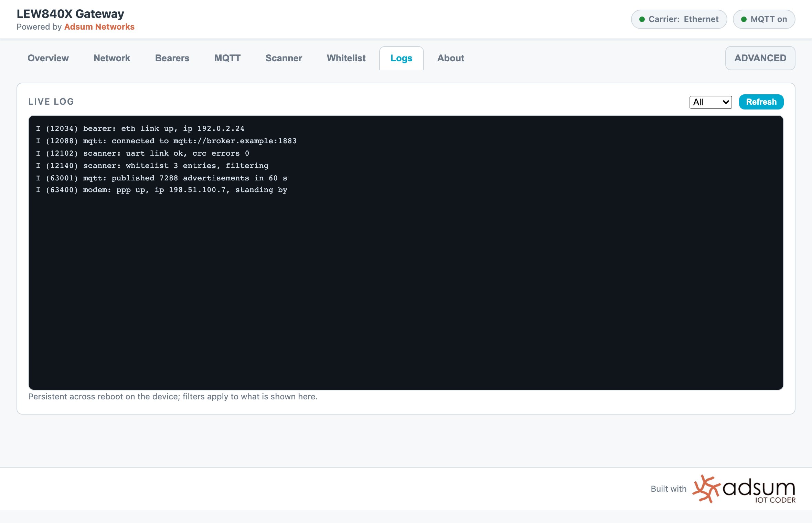812x523 pixels.
Task: Select the Logs tab
Action: click(x=401, y=58)
